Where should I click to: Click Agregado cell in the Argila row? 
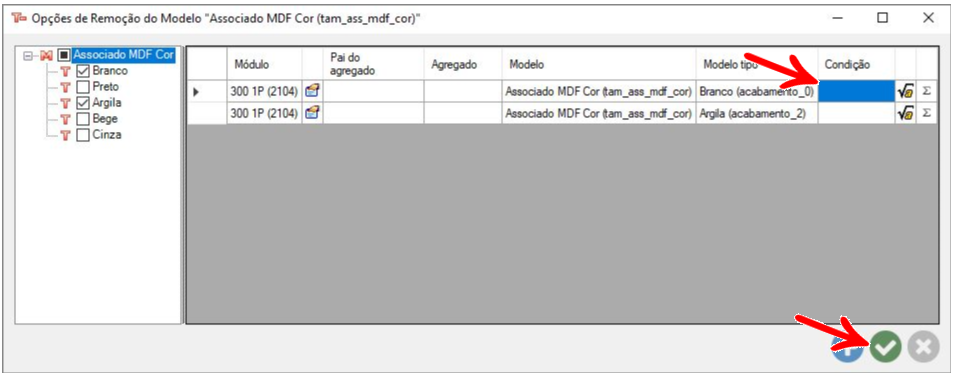click(x=463, y=113)
